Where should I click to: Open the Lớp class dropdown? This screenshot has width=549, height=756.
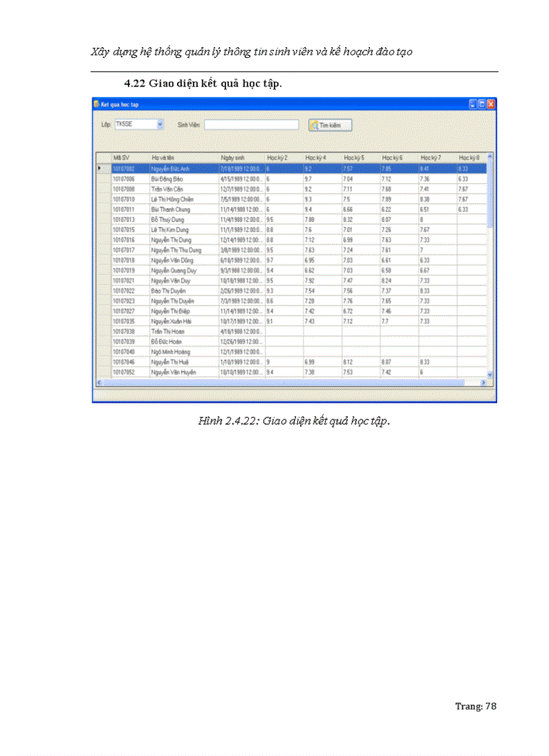tap(160, 125)
